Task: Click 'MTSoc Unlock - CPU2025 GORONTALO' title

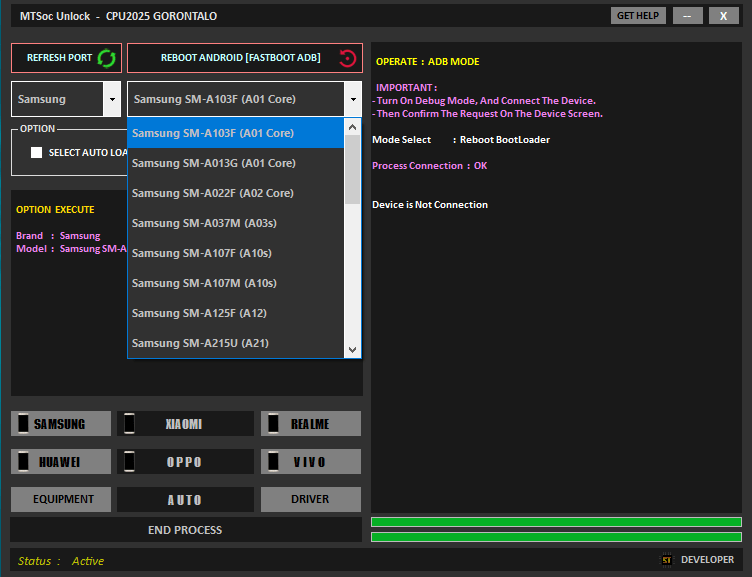Action: (118, 16)
